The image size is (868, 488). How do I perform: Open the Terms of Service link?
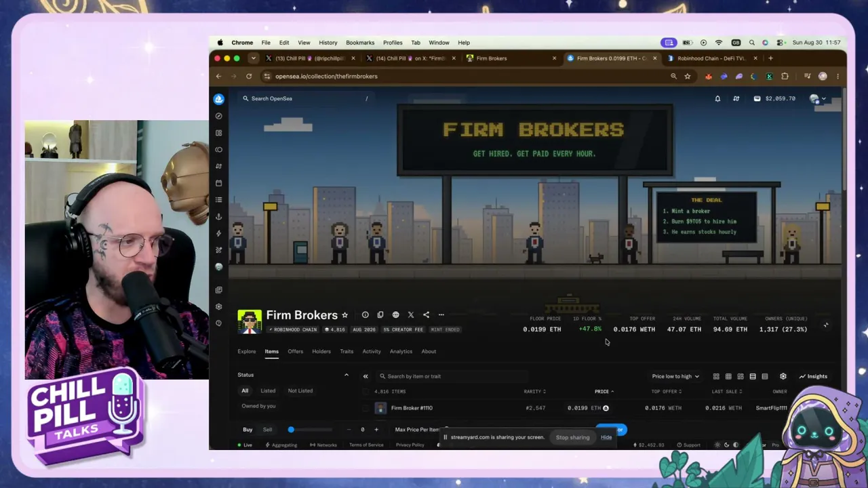366,445
